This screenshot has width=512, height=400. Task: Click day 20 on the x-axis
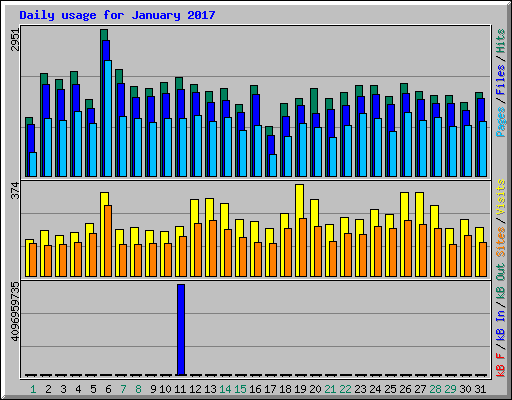(315, 389)
